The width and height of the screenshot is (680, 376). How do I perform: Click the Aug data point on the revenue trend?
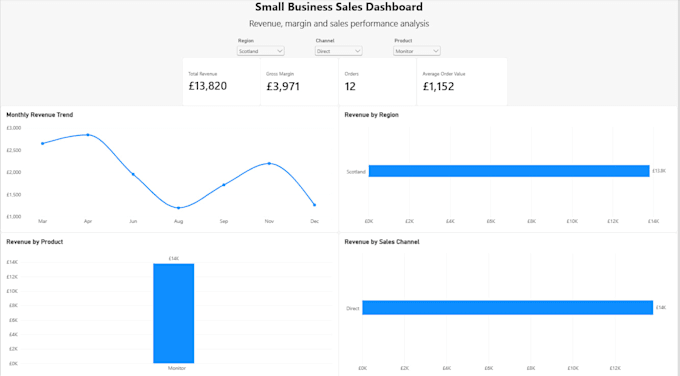point(179,208)
